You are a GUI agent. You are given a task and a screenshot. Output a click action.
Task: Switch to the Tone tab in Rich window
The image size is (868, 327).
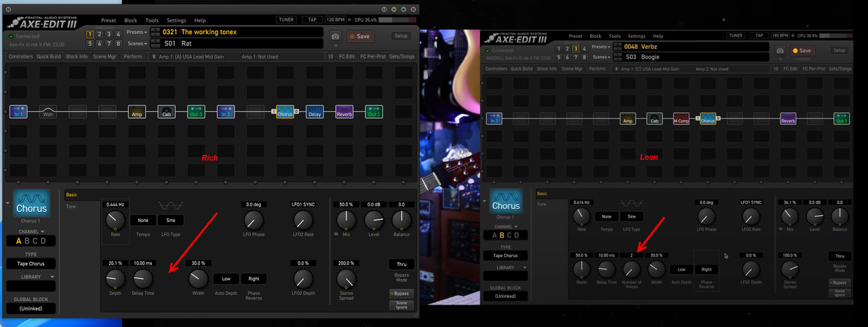click(71, 206)
